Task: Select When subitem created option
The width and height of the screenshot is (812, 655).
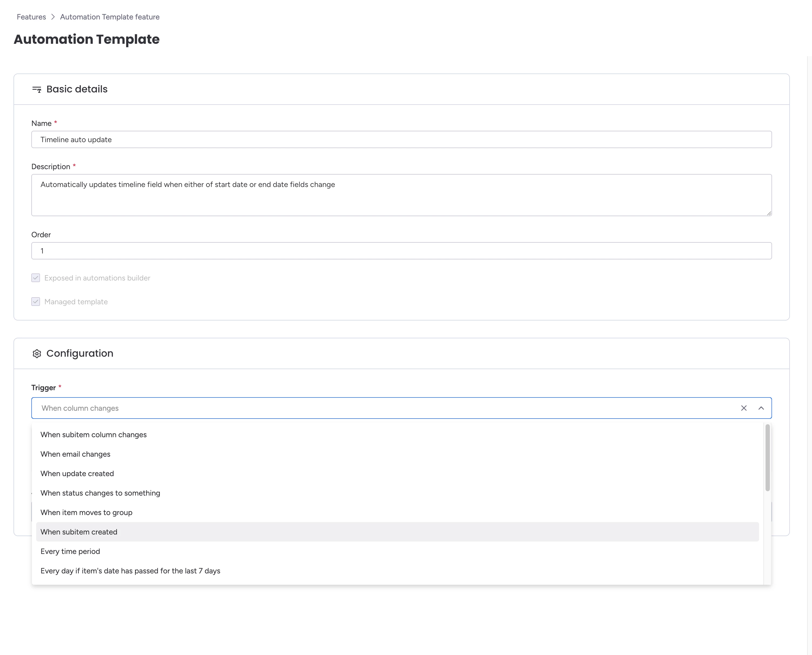Action: [79, 532]
